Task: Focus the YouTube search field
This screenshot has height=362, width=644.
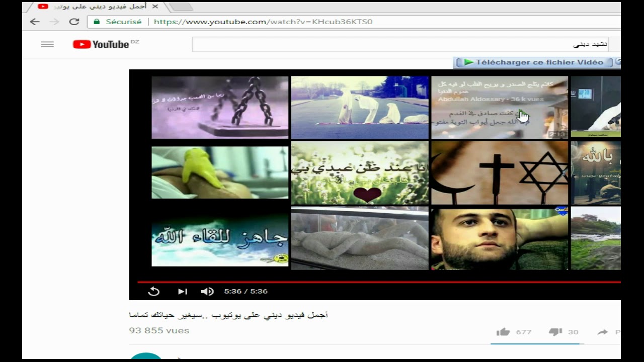Action: click(400, 44)
